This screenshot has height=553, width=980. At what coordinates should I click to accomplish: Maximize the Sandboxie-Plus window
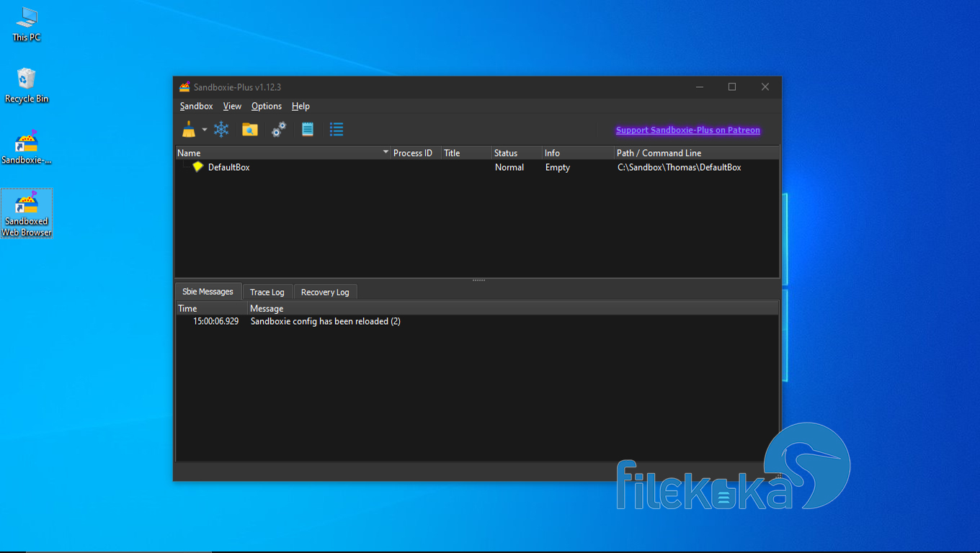pyautogui.click(x=732, y=87)
